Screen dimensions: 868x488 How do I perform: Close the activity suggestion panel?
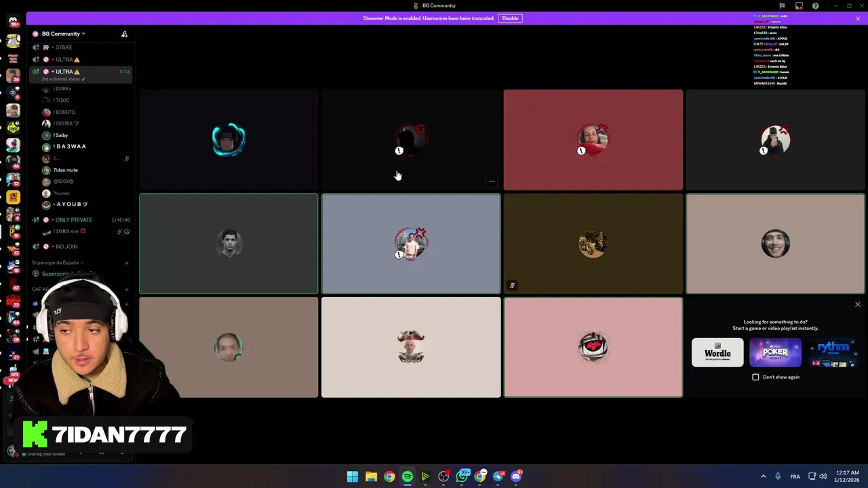coord(858,304)
